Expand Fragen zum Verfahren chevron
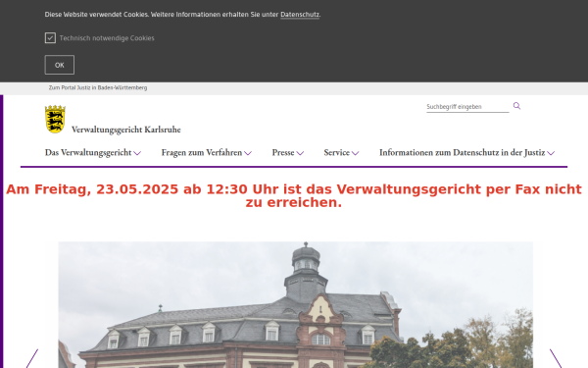 [x=248, y=153]
